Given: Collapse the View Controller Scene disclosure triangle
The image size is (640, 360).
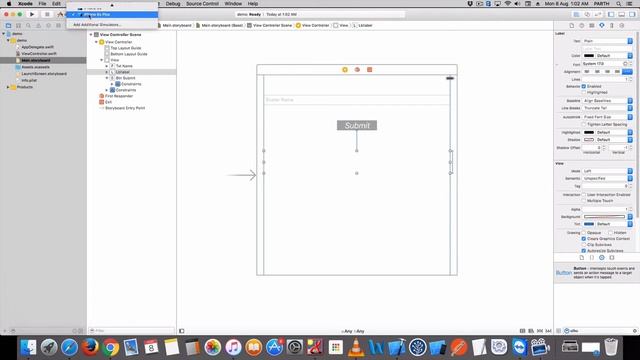Looking at the screenshot, I should click(91, 35).
